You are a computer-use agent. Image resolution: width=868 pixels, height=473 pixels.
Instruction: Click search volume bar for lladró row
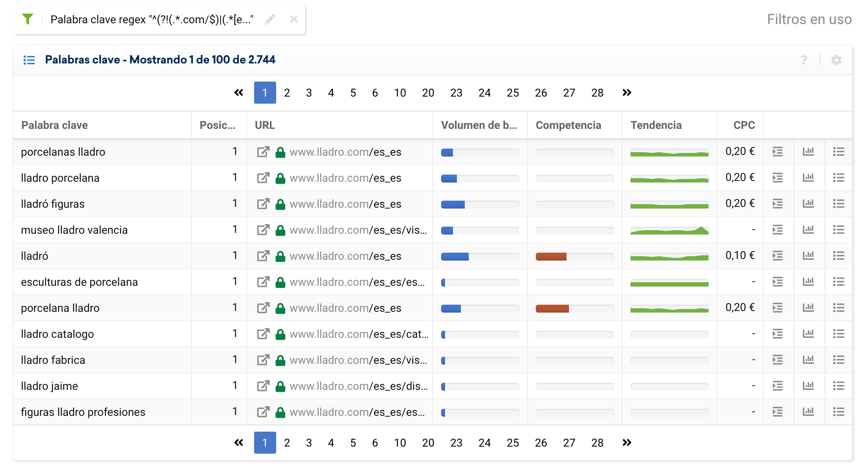point(480,257)
